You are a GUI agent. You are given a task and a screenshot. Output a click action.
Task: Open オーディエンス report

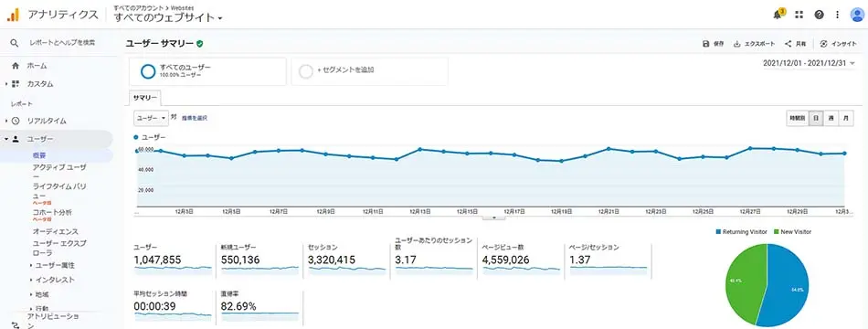coord(56,231)
